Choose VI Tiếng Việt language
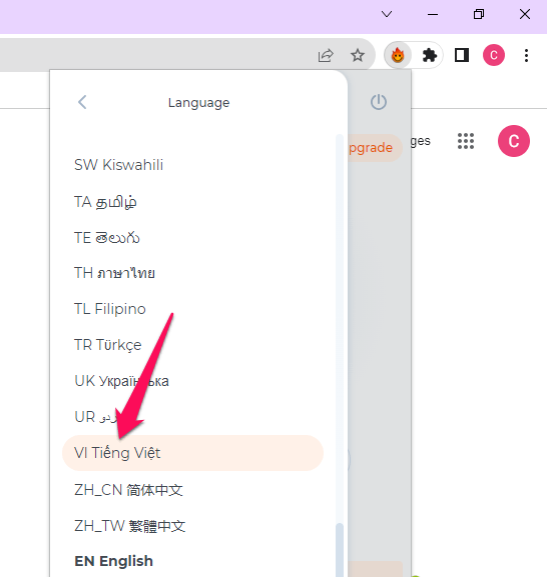Image resolution: width=548 pixels, height=579 pixels. tap(193, 453)
